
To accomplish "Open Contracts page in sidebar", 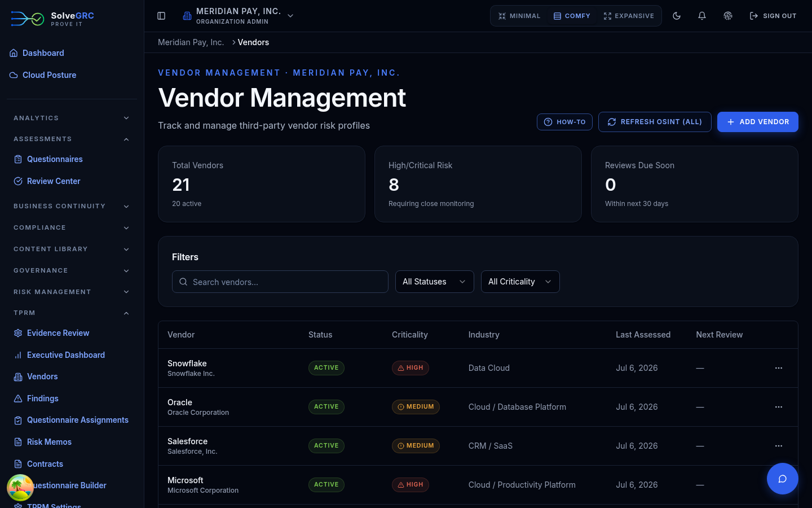I will pos(45,464).
